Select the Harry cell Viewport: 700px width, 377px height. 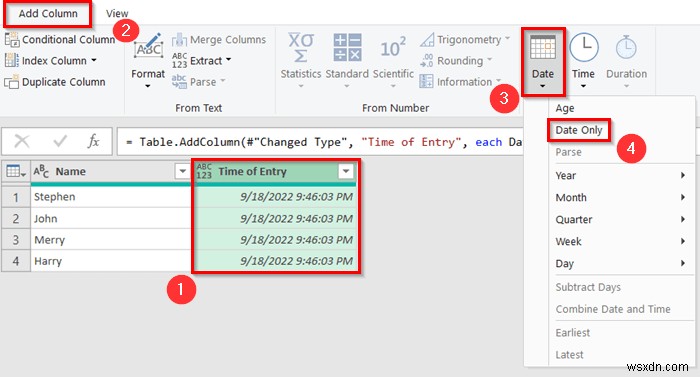click(x=111, y=261)
